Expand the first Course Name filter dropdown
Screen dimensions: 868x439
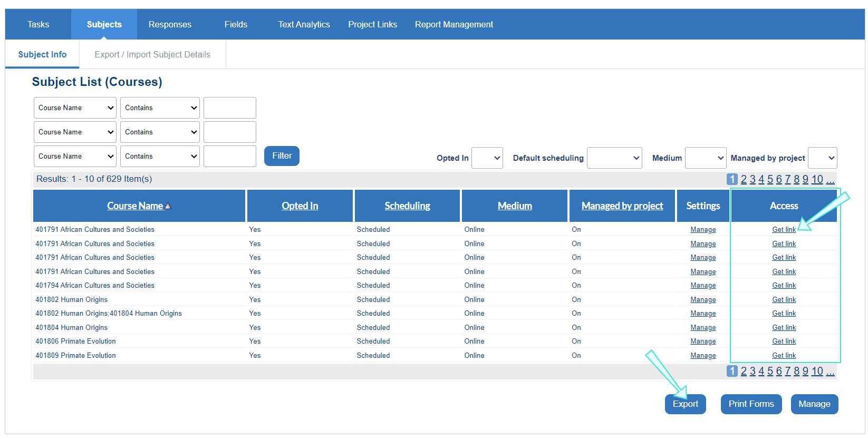75,108
